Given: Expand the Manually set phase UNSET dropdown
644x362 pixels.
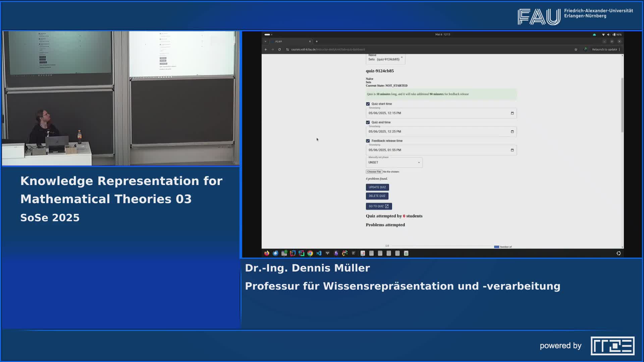Looking at the screenshot, I should [x=418, y=163].
